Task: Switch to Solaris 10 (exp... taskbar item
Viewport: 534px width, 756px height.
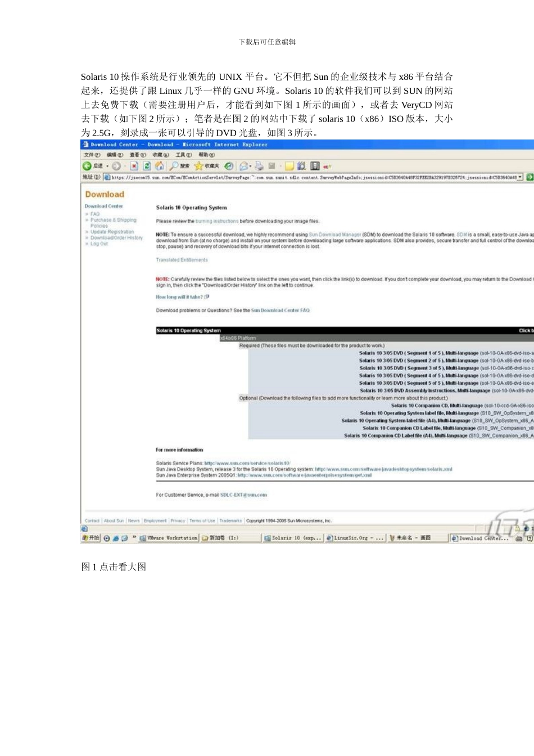Action: 293,538
